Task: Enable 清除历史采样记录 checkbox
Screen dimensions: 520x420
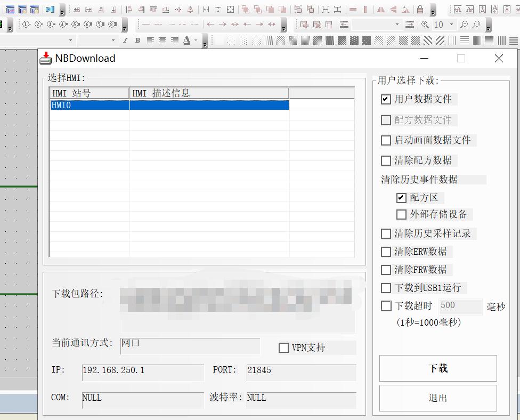Action: [x=386, y=233]
